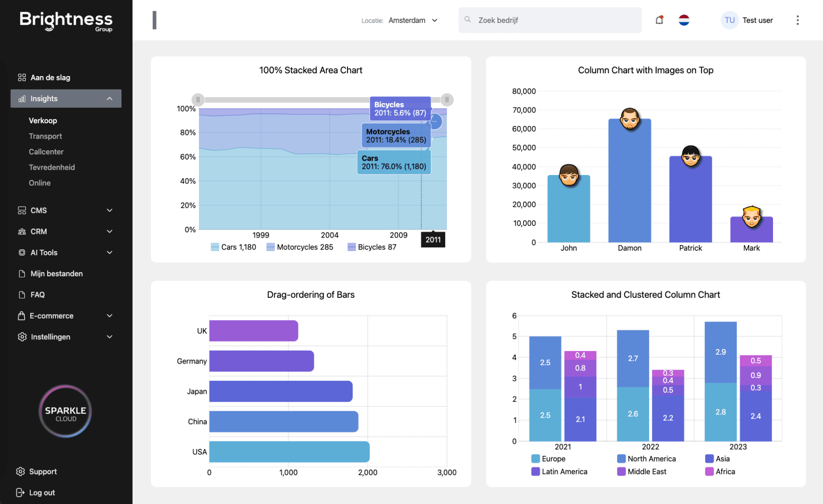The height and width of the screenshot is (504, 823).
Task: Hide the Motorcycles legend item
Action: 300,247
